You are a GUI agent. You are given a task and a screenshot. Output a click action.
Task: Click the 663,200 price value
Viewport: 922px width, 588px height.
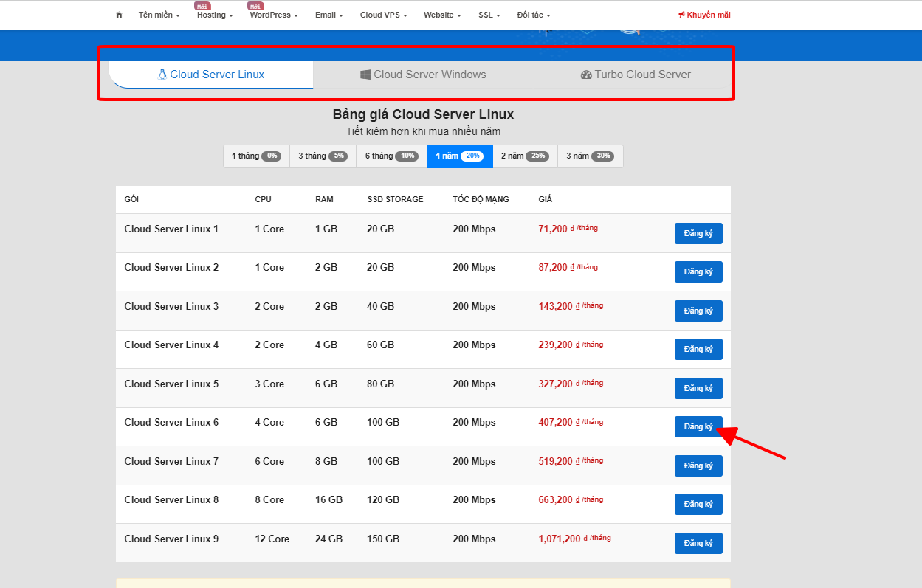pyautogui.click(x=556, y=499)
